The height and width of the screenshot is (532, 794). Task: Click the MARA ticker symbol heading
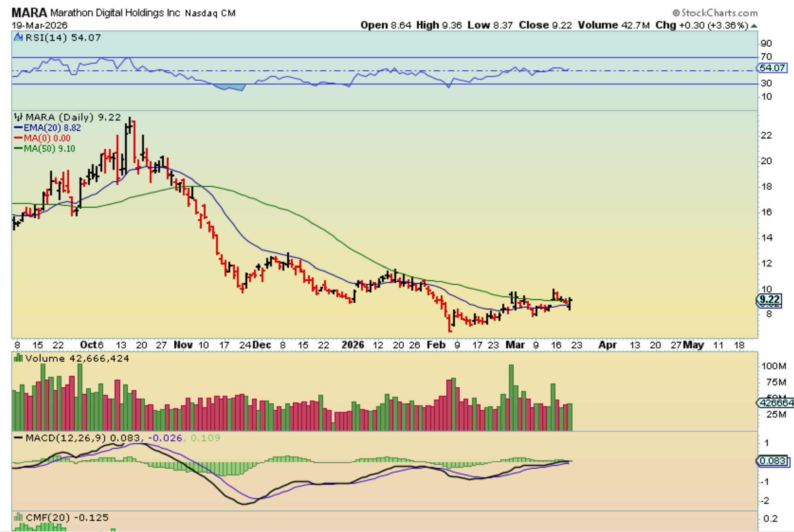pyautogui.click(x=29, y=13)
